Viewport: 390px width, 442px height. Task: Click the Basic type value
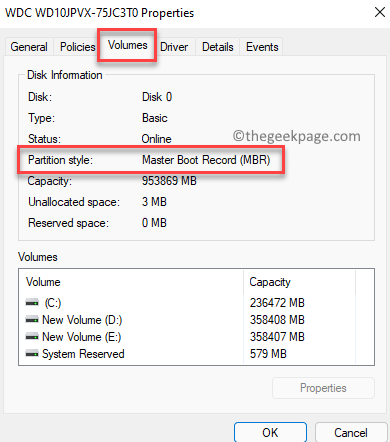155,118
